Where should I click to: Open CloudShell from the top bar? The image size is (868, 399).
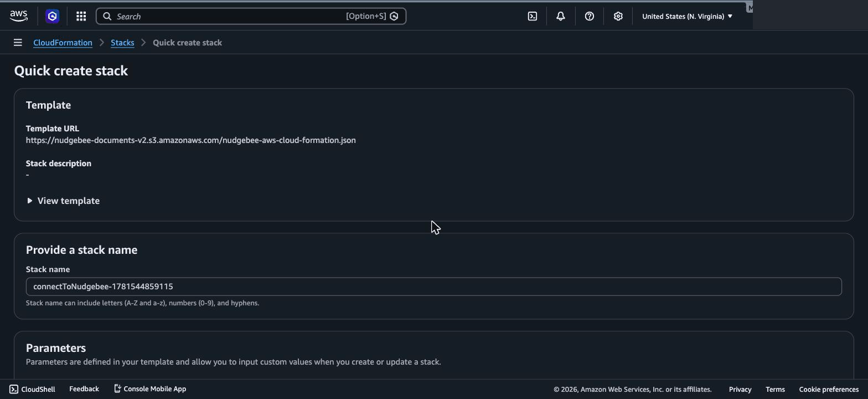tap(532, 16)
